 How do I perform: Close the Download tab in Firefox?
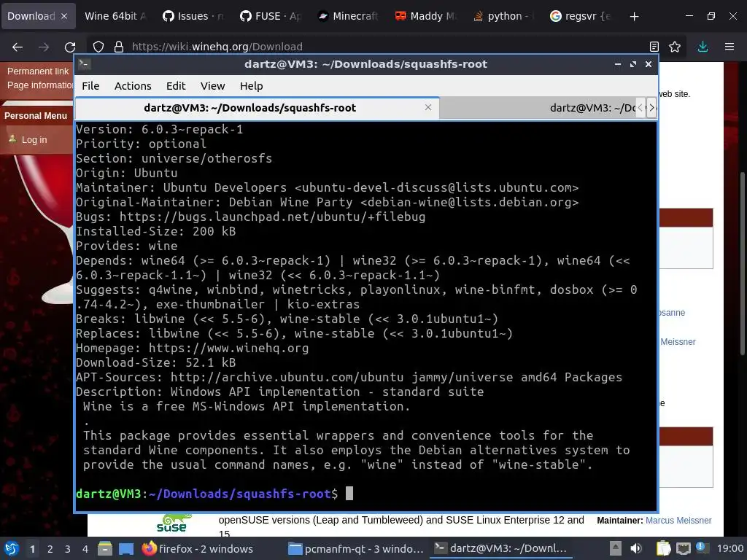click(x=64, y=16)
